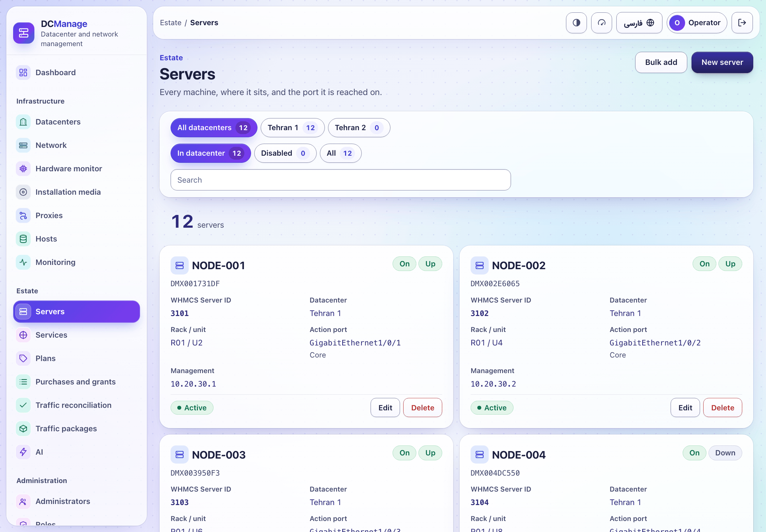Open Traffic packages page

coord(77,429)
